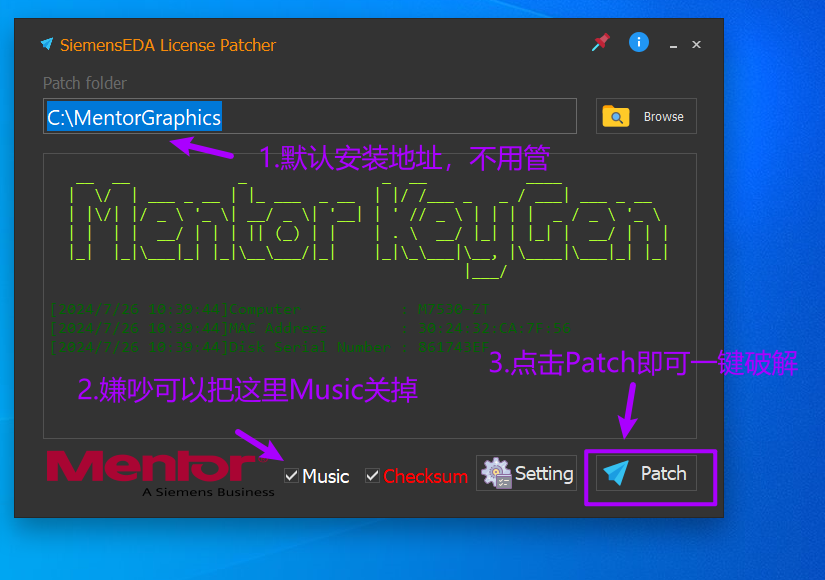Click the red pushpin always-on-top icon

click(x=600, y=42)
